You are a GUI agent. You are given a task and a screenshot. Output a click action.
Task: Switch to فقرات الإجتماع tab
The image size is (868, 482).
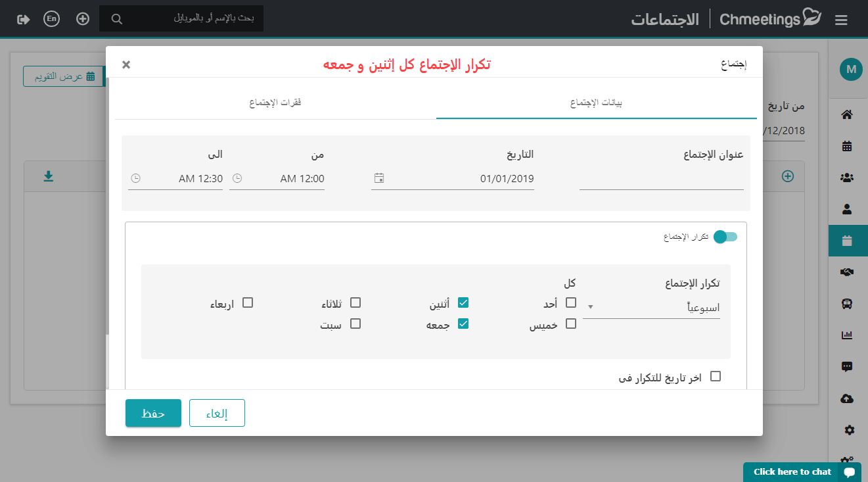coord(275,103)
